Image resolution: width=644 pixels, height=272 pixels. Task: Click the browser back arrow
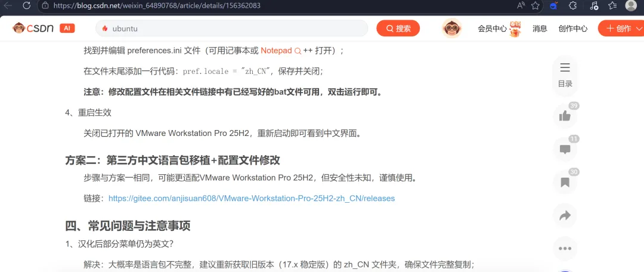[8, 5]
